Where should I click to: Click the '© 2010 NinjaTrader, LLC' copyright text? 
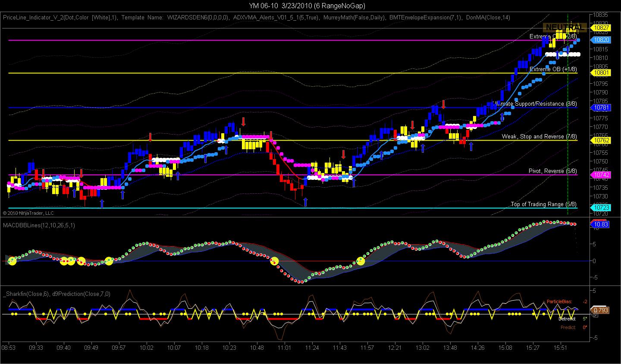tap(28, 213)
